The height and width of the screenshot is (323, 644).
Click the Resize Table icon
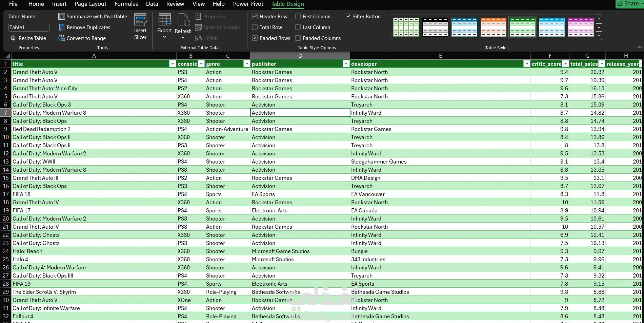point(13,38)
